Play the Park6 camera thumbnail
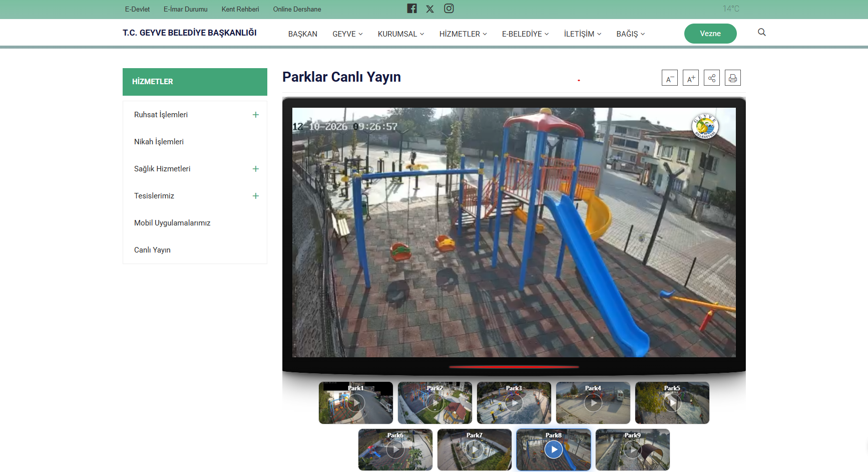868x472 pixels. tap(395, 450)
